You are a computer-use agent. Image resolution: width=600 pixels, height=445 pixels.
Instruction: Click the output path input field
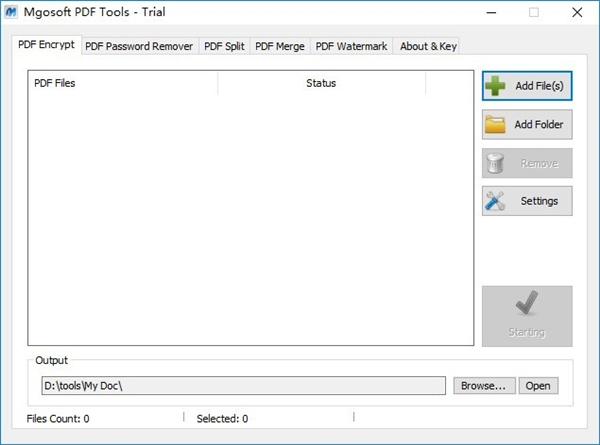(x=243, y=386)
